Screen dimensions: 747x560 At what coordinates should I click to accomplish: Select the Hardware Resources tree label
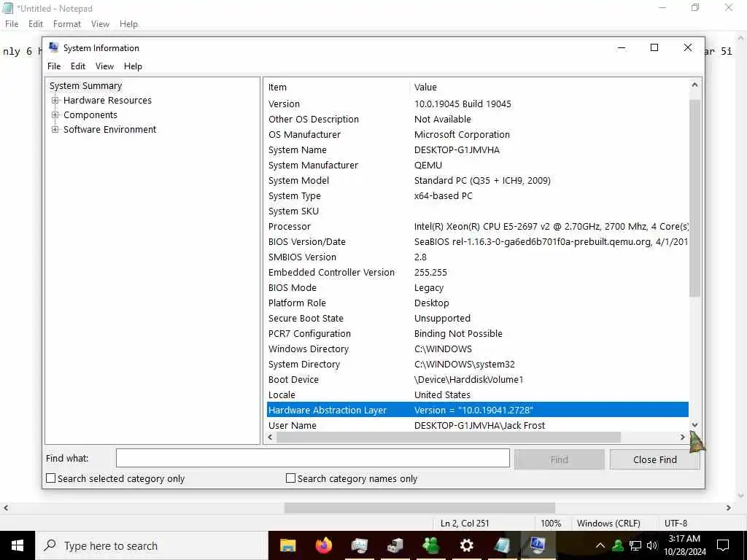[x=108, y=101]
